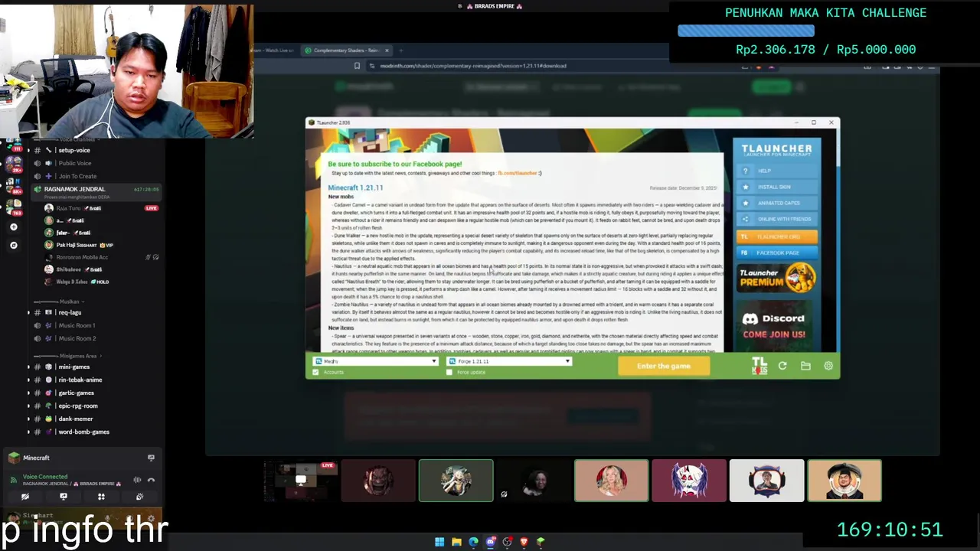Open the rin-tebak-anime channel
Viewport: 980px width, 551px height.
(x=80, y=380)
